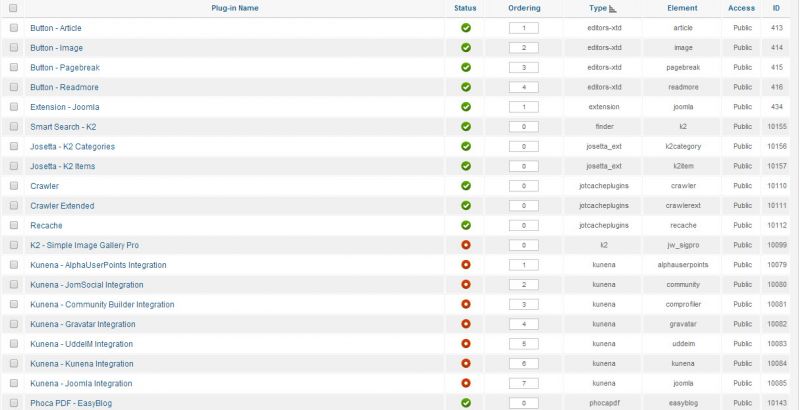Screen dimensions: 800x410
Task: Check the select-all checkbox in header
Action: pyautogui.click(x=13, y=8)
